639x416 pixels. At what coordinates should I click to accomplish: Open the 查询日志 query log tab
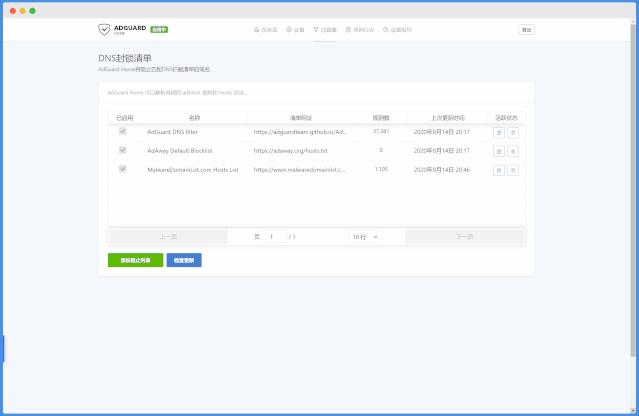pos(358,30)
